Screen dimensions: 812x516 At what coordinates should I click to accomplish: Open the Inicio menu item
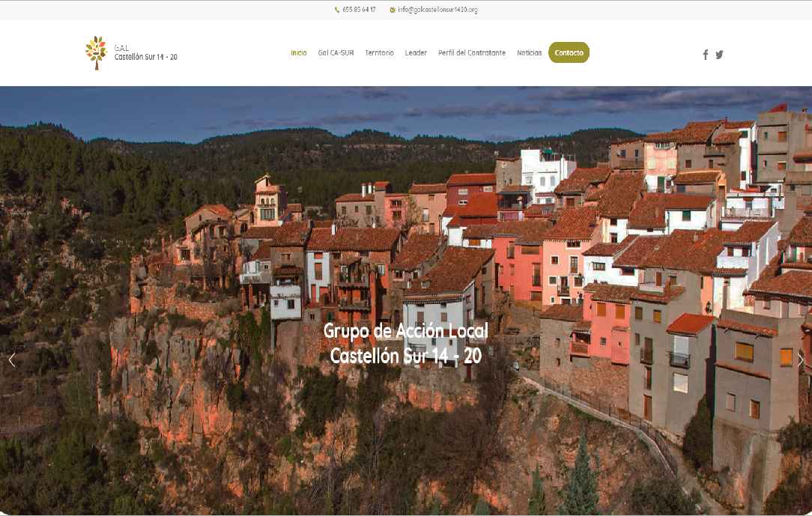[x=297, y=52]
